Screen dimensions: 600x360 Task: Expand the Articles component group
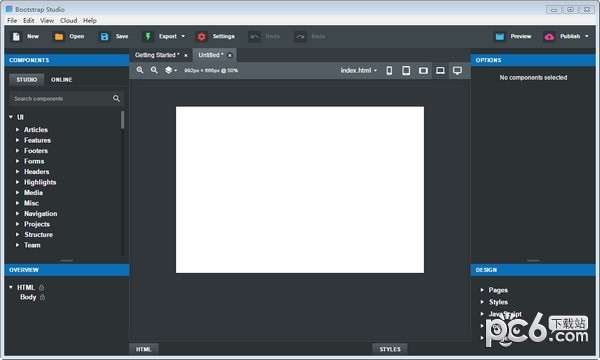pyautogui.click(x=18, y=130)
